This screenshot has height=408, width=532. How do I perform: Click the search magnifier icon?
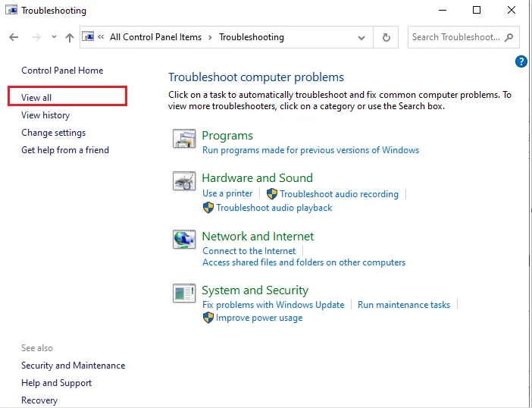(509, 37)
